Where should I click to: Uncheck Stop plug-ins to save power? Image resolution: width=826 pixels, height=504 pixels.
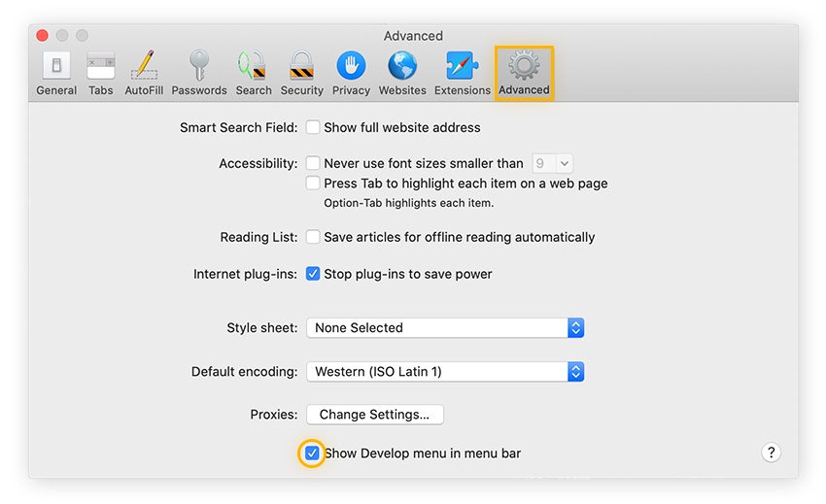pyautogui.click(x=313, y=274)
